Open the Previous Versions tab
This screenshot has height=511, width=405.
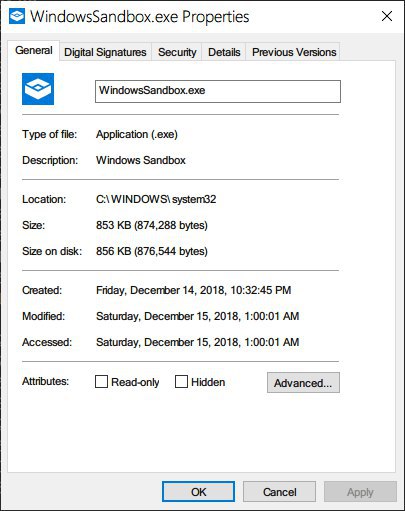(x=294, y=52)
